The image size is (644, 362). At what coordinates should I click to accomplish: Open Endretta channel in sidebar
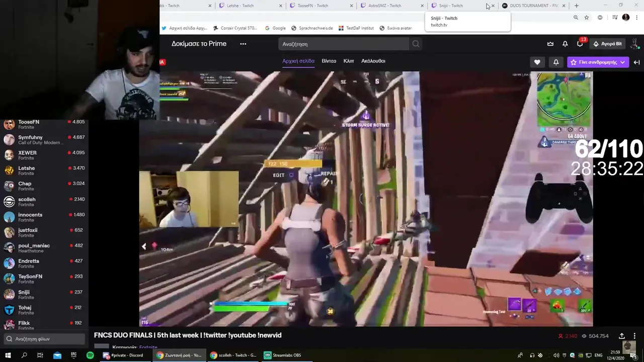click(44, 263)
